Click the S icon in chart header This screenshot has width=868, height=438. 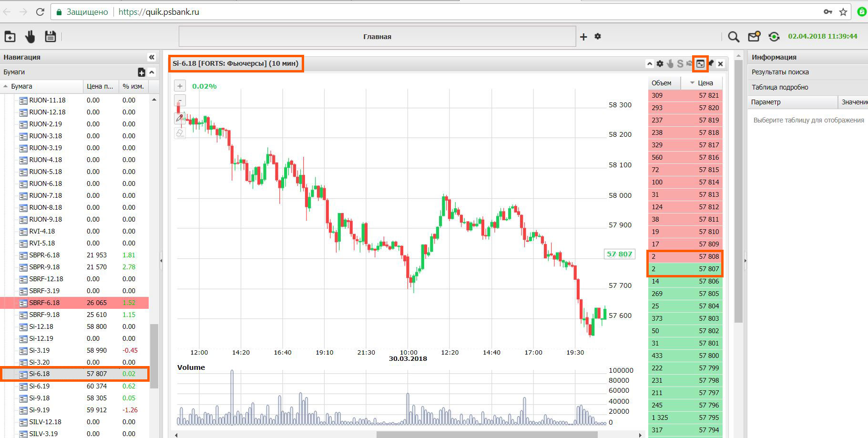pos(680,64)
